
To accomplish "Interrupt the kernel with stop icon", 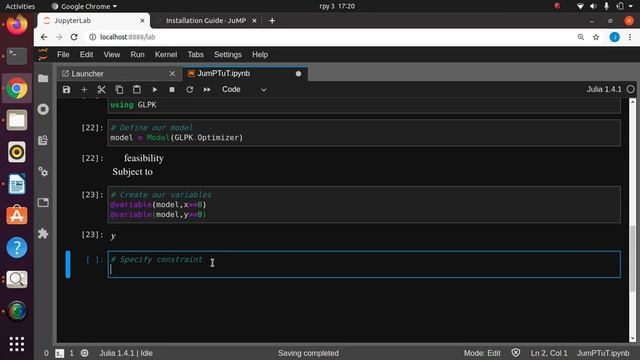I will pos(172,89).
